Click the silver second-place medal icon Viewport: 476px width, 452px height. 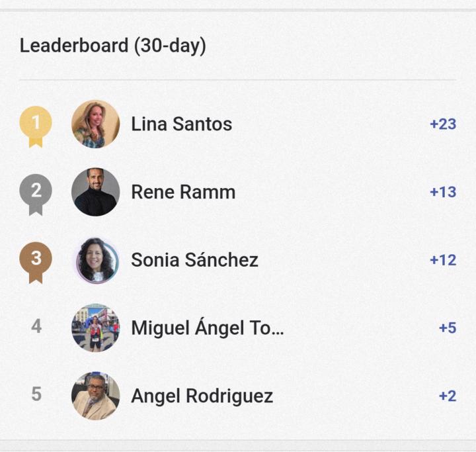pyautogui.click(x=36, y=193)
